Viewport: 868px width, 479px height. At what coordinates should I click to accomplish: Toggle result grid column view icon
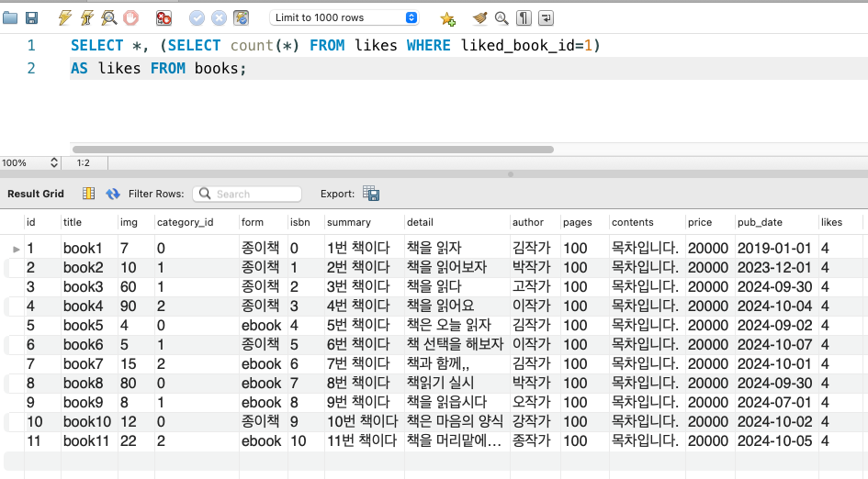[88, 193]
